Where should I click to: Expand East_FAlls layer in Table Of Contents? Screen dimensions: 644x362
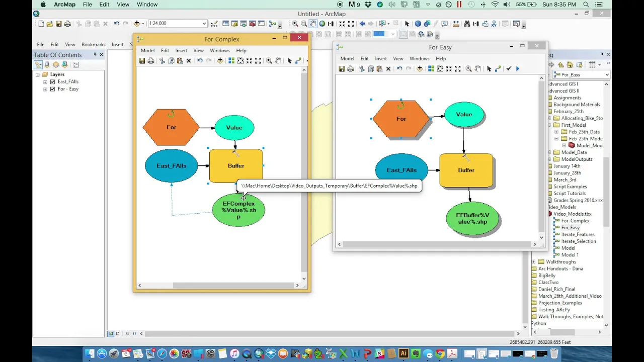pyautogui.click(x=45, y=81)
